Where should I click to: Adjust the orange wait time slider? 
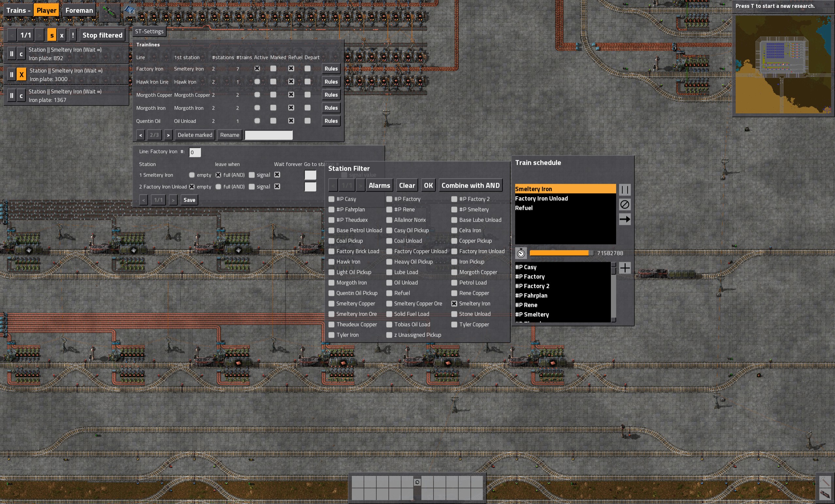561,253
